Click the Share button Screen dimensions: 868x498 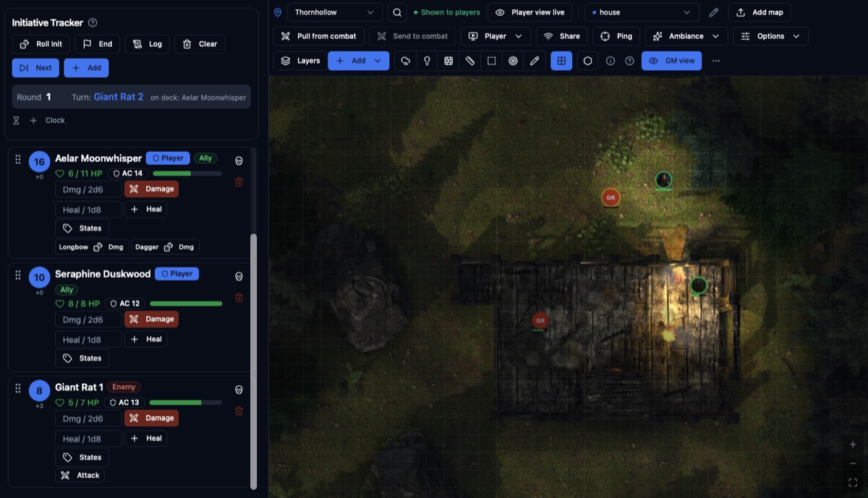[x=561, y=36]
